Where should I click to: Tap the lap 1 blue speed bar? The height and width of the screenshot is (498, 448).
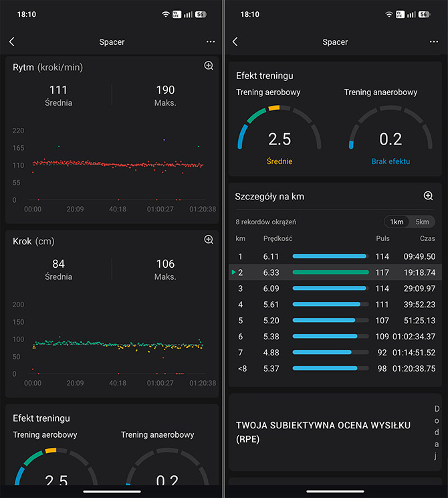click(330, 256)
